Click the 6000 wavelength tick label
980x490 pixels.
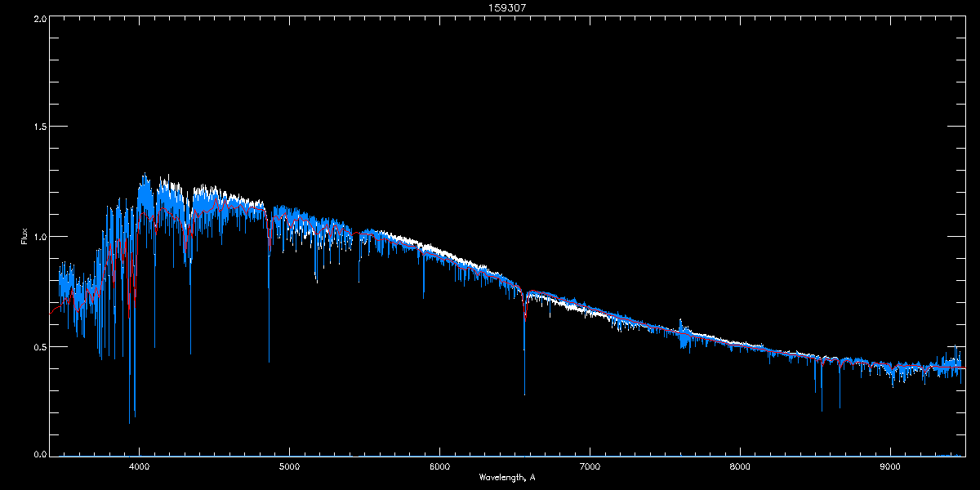coord(440,466)
